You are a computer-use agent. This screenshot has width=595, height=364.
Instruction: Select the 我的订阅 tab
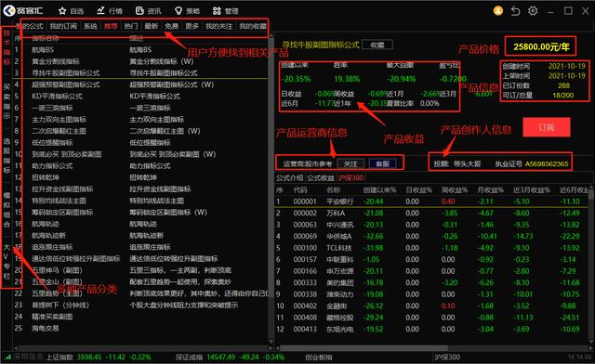coord(63,26)
